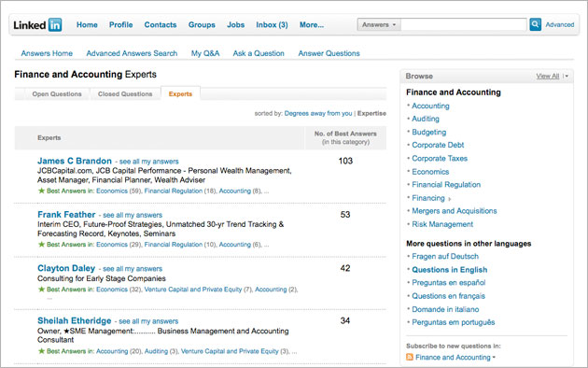This screenshot has height=368, width=588.
Task: See all answers by Clayton Daley
Action: click(133, 269)
